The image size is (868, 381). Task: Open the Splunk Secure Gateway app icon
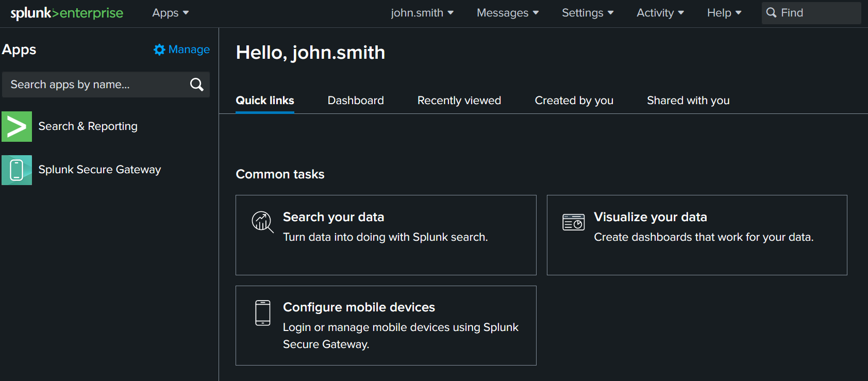pyautogui.click(x=16, y=170)
